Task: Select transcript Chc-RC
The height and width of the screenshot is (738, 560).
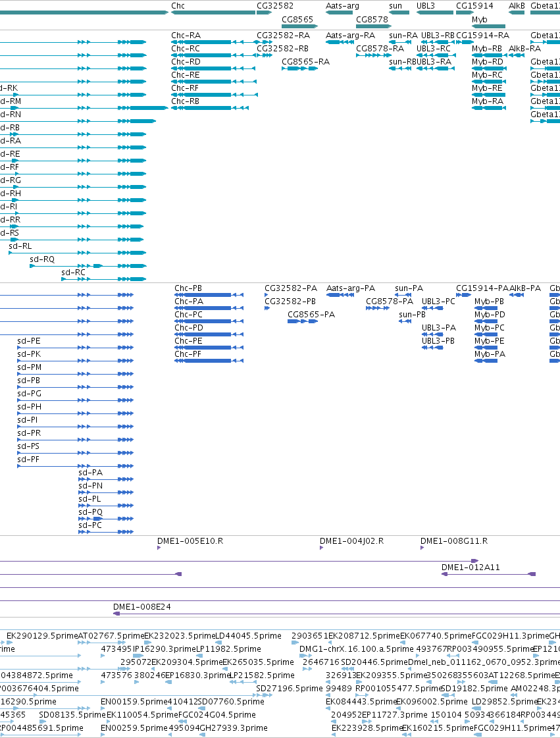Action: tap(213, 55)
